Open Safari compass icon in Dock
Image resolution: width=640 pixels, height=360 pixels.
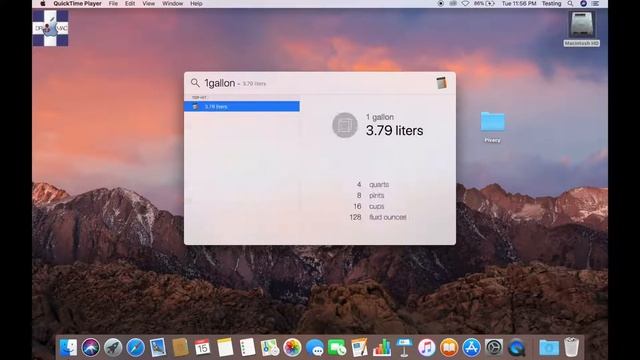[135, 348]
